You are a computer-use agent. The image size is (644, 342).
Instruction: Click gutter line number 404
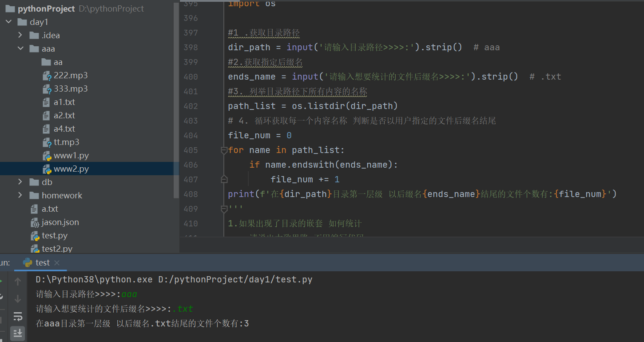point(191,136)
